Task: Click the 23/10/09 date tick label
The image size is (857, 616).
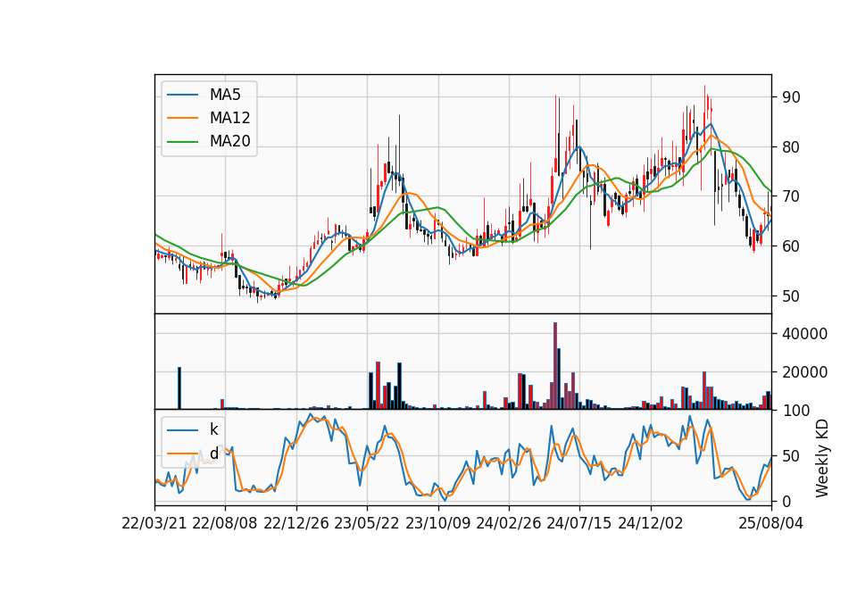Action: tap(437, 523)
